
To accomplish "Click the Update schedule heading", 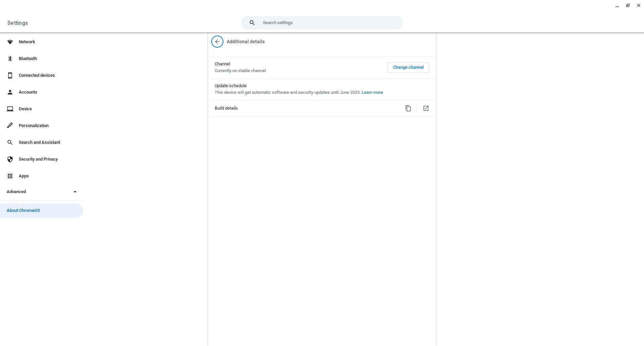I will [x=230, y=86].
